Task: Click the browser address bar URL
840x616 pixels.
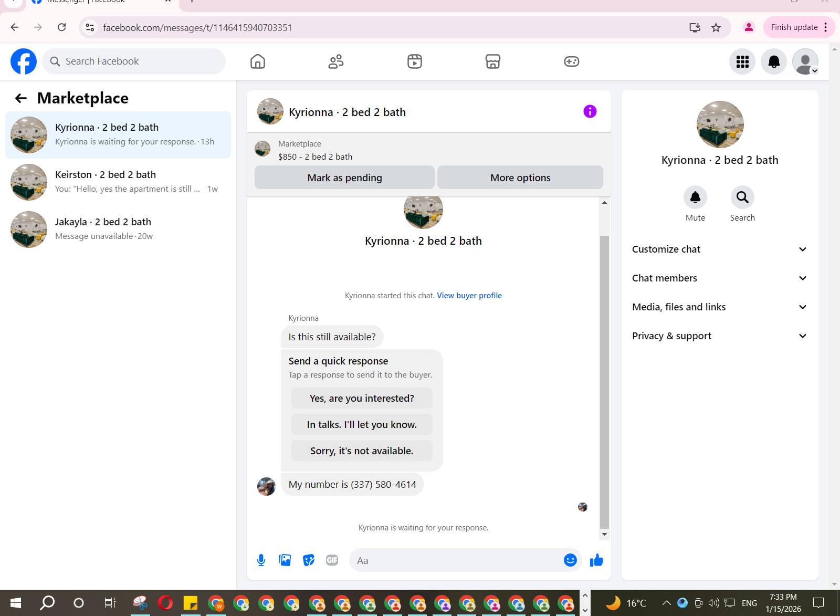Action: point(197,27)
